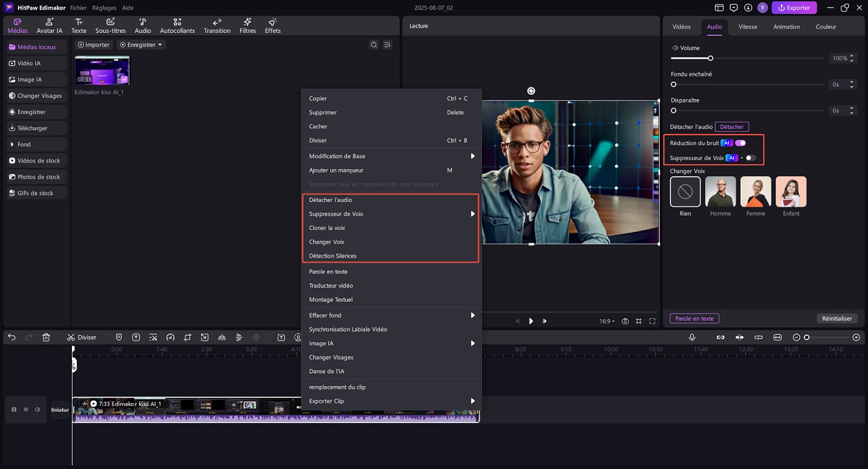Select the crop tool in the timeline toolbar

[188, 338]
